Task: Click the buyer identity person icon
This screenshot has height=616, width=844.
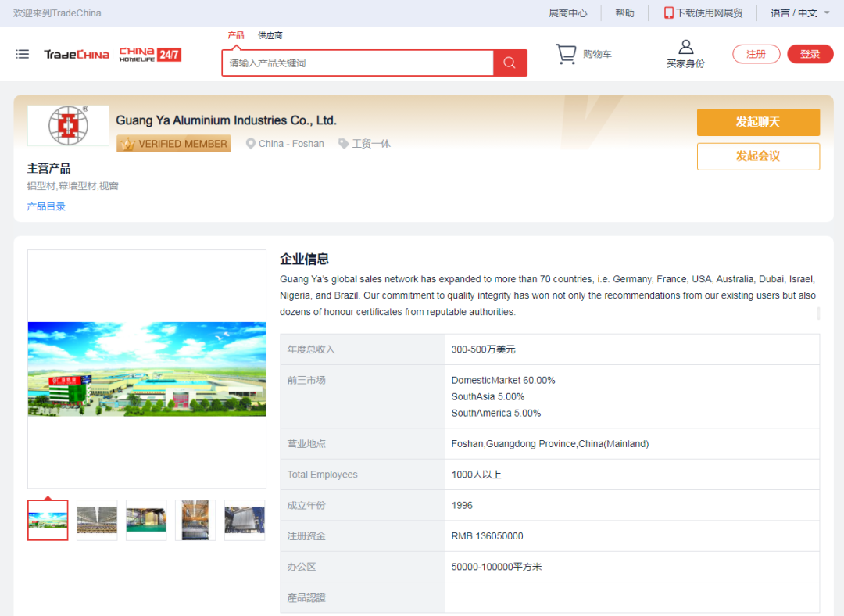Action: (x=685, y=47)
